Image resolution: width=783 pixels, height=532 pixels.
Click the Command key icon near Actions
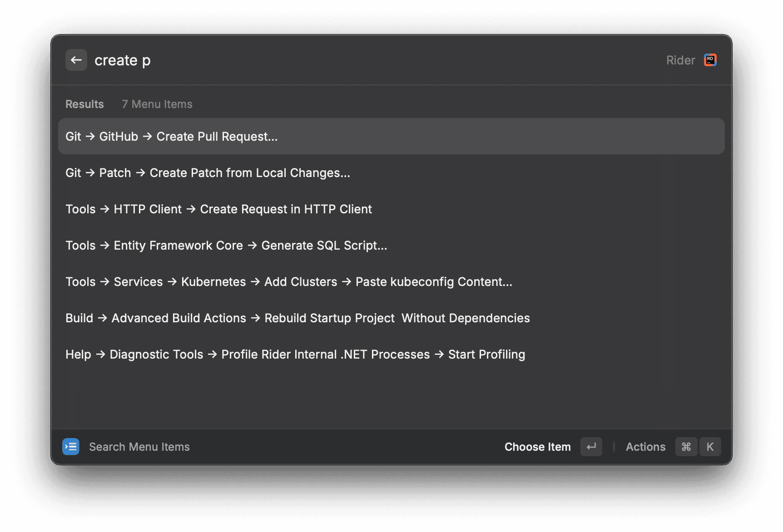(686, 447)
